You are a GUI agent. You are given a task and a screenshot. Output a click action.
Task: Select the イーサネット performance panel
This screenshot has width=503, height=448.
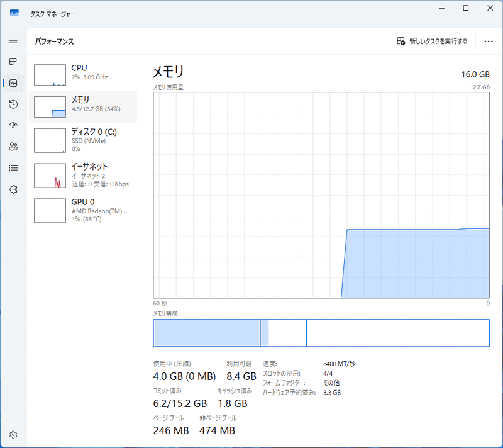coord(82,175)
